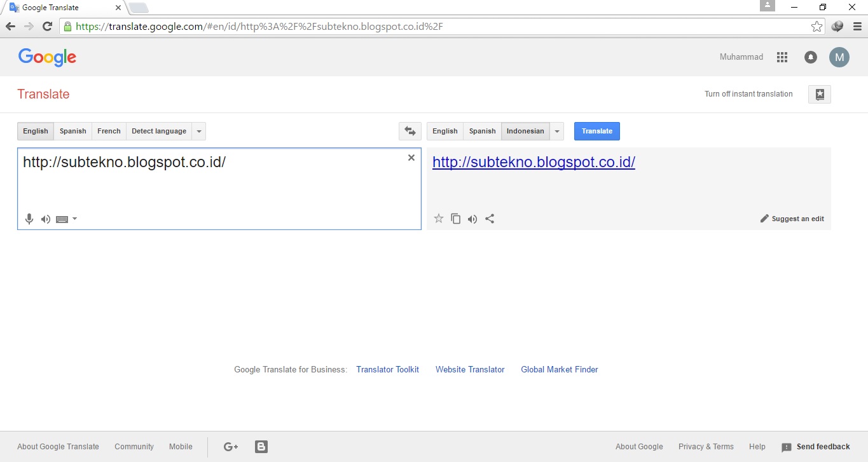Swap languages with arrows icon
Image resolution: width=868 pixels, height=462 pixels.
tap(410, 131)
